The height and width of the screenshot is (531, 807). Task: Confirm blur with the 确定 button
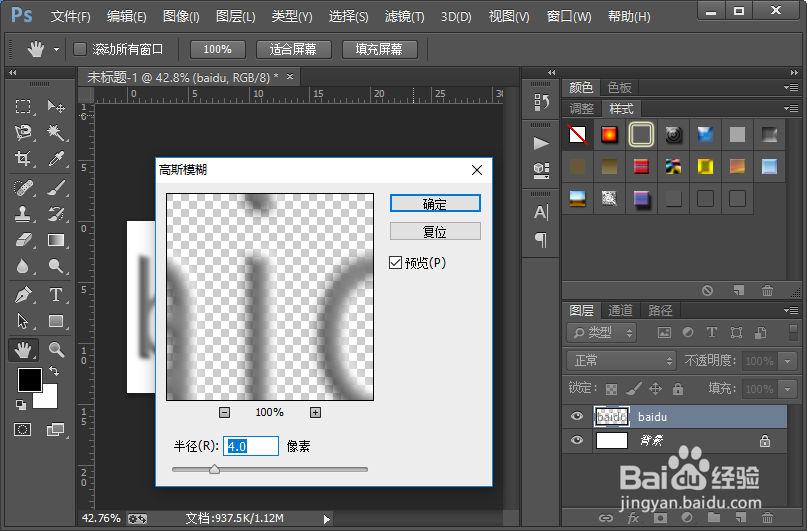coord(435,204)
